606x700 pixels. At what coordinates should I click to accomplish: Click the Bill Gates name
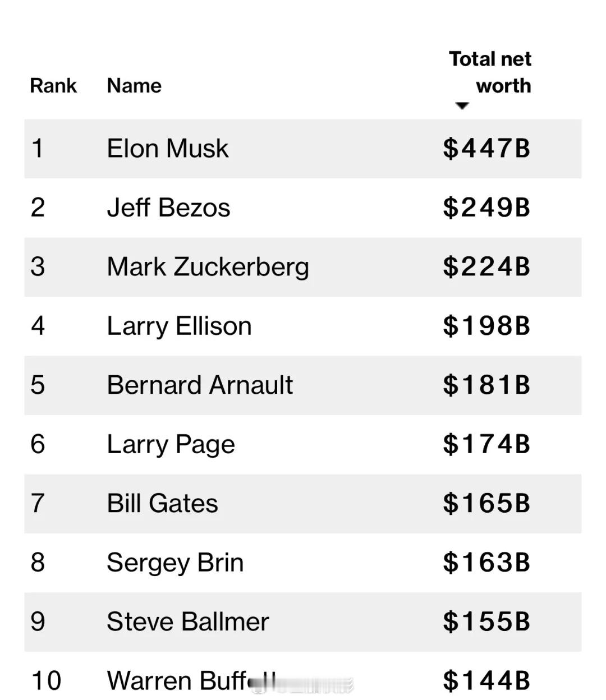point(162,503)
